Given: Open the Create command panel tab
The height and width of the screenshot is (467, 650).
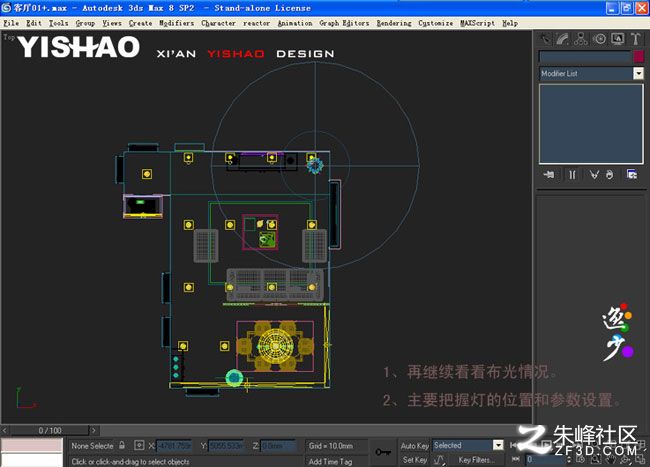Looking at the screenshot, I should click(x=545, y=39).
